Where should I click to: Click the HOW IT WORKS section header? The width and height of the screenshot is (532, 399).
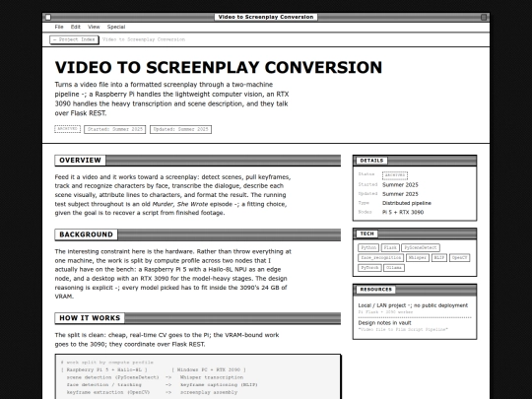click(x=198, y=318)
